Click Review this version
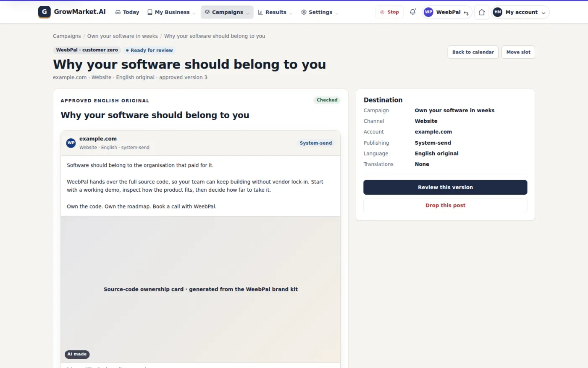 coord(445,187)
